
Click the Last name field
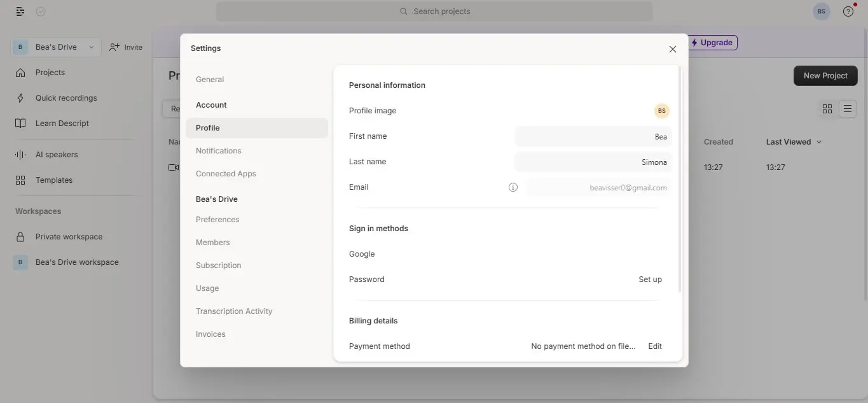593,162
